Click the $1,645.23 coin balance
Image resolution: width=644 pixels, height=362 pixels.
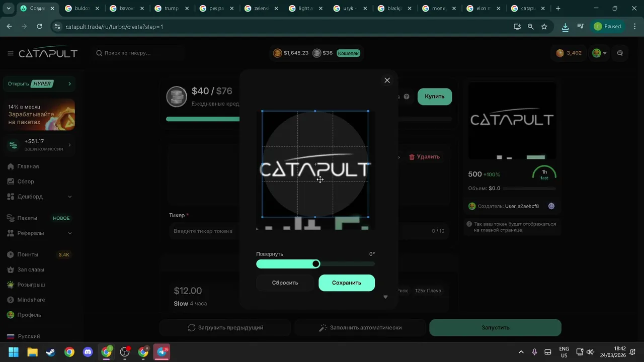click(x=291, y=53)
